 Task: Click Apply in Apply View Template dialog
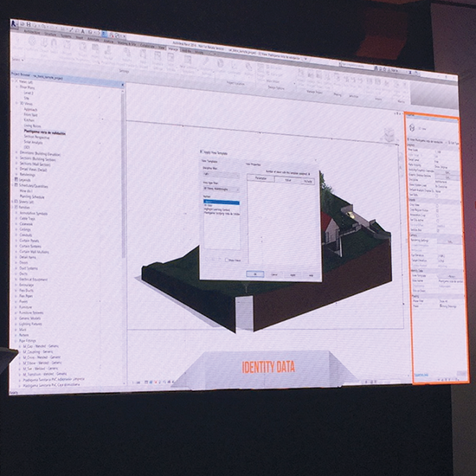[x=293, y=275]
